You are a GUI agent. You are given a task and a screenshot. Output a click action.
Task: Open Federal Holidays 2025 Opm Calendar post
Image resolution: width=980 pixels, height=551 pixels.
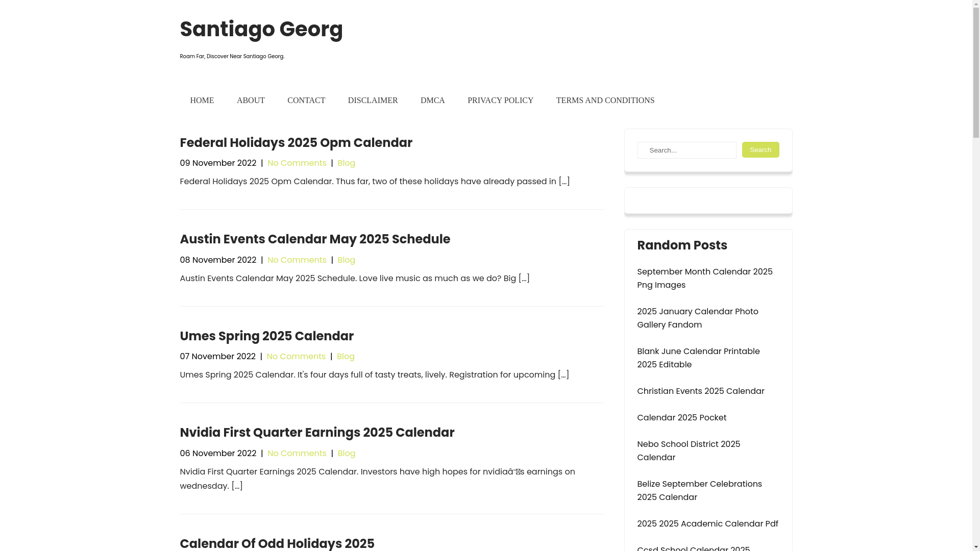tap(296, 143)
